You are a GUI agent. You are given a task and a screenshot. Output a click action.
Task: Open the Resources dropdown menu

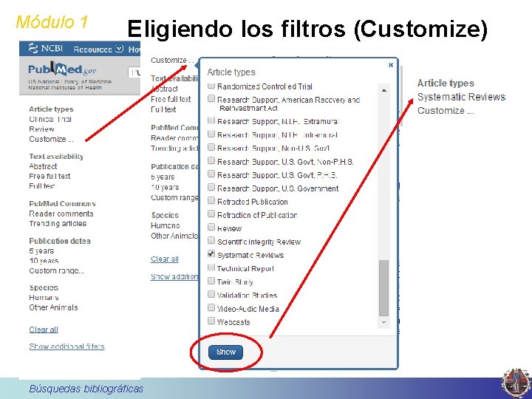98,50
